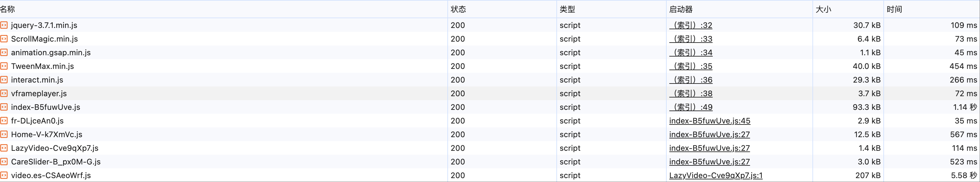This screenshot has height=182, width=980.
Task: Click script icon beside jquery-3.7.1.min.js
Action: click(4, 25)
